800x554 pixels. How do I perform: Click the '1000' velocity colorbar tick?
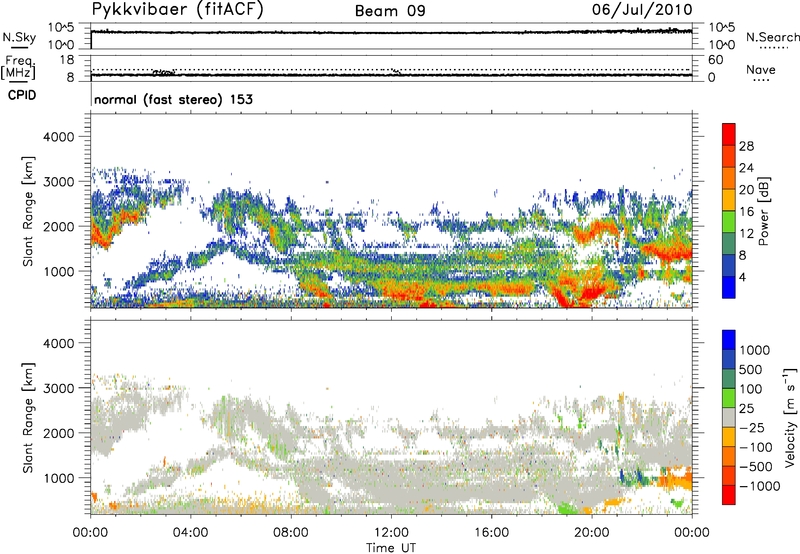pyautogui.click(x=755, y=350)
